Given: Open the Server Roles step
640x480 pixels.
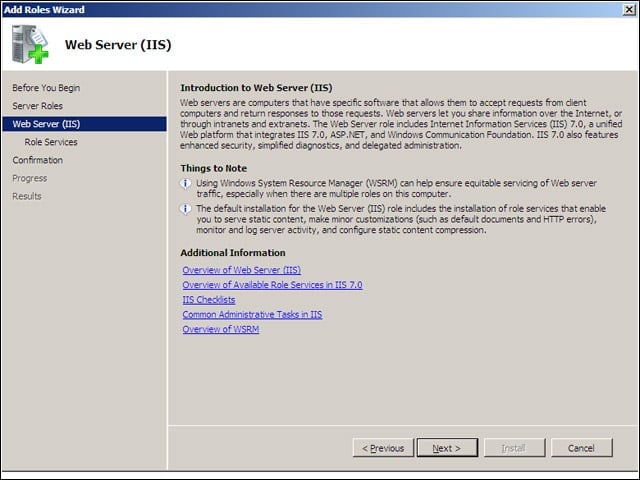Looking at the screenshot, I should pos(38,106).
